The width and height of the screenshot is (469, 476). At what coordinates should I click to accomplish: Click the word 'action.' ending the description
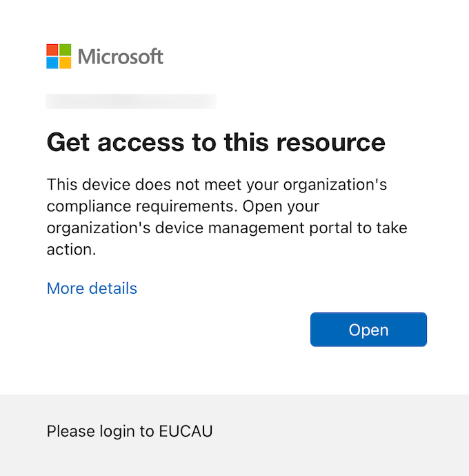71,250
